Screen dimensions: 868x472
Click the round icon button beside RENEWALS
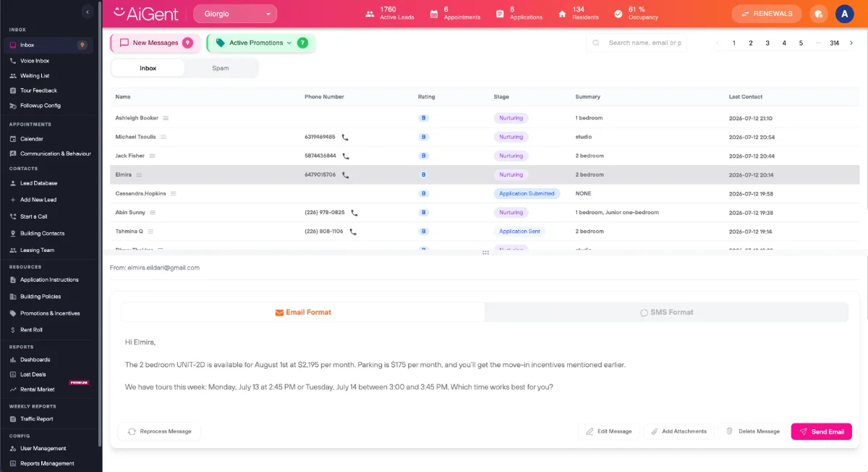pyautogui.click(x=818, y=14)
